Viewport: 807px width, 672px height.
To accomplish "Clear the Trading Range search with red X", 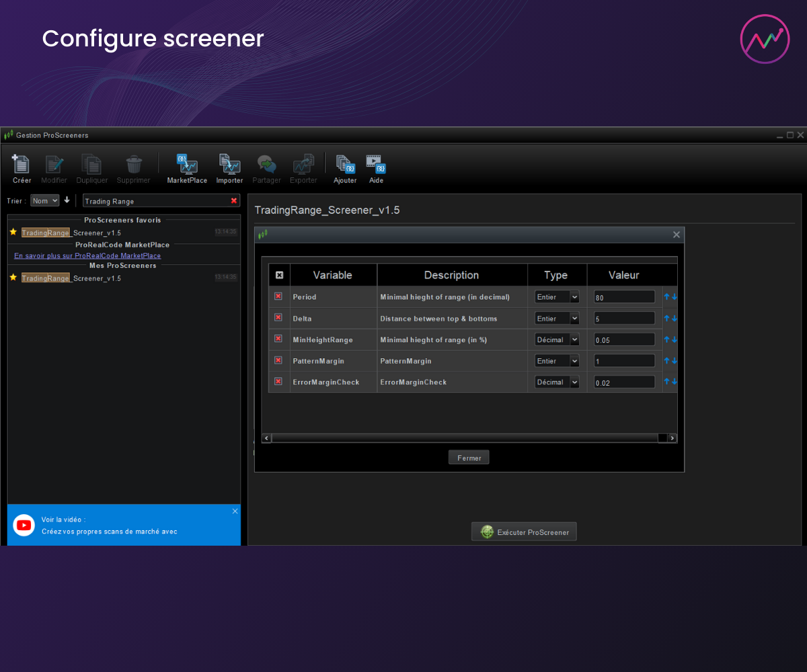I will (234, 201).
